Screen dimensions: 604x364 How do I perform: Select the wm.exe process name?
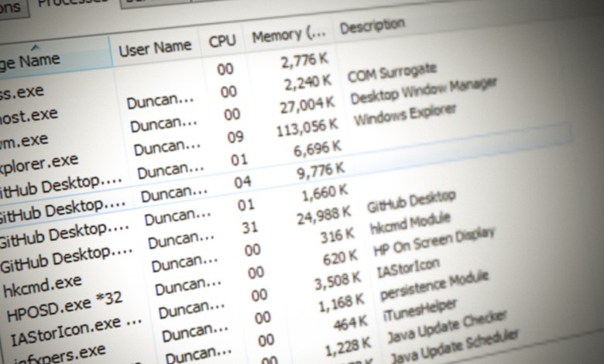[x=24, y=141]
